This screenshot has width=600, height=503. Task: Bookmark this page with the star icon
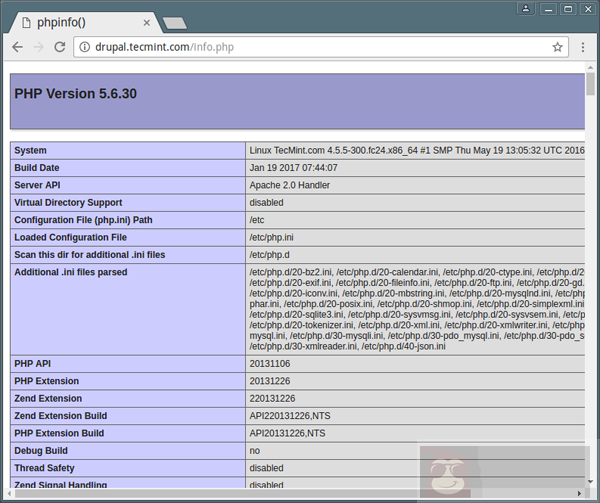tap(558, 47)
